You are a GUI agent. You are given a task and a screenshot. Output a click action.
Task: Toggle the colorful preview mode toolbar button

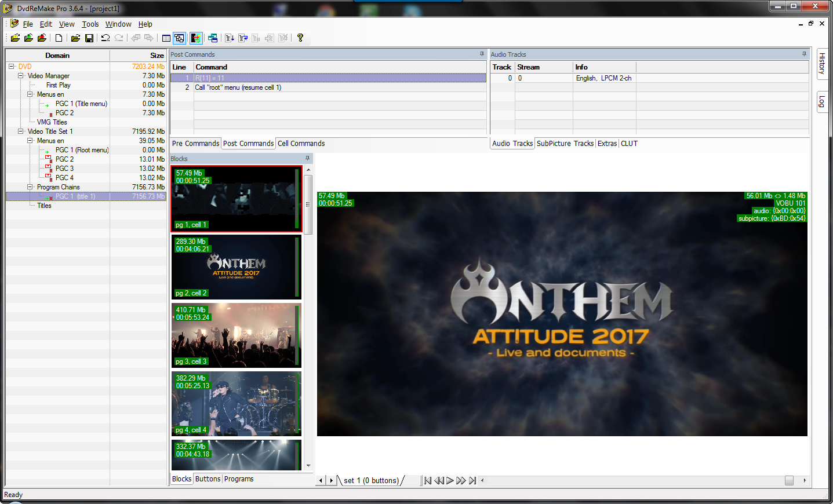point(196,38)
